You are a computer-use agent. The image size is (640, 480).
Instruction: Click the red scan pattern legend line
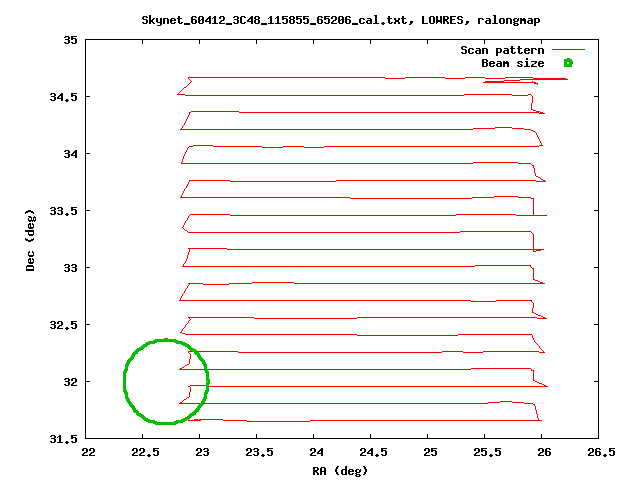[569, 50]
